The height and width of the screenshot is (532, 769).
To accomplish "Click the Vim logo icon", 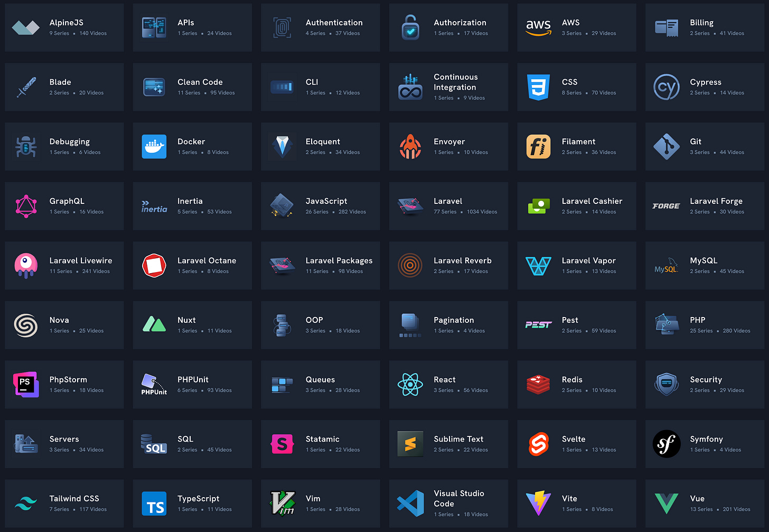I will 282,503.
